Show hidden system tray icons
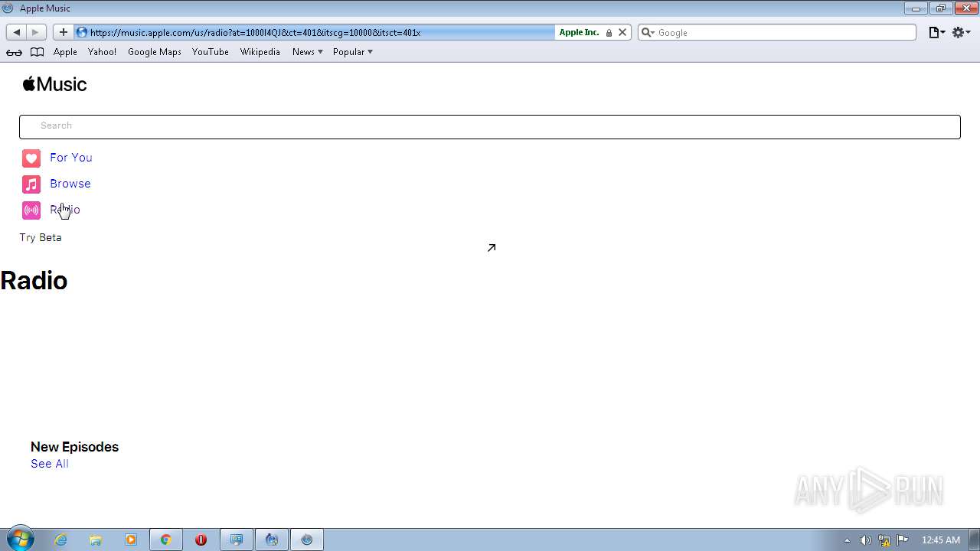 pos(847,540)
